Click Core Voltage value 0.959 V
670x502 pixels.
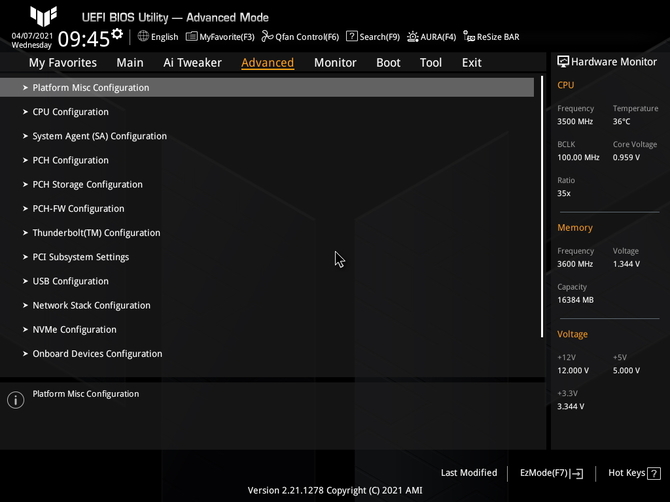click(626, 158)
